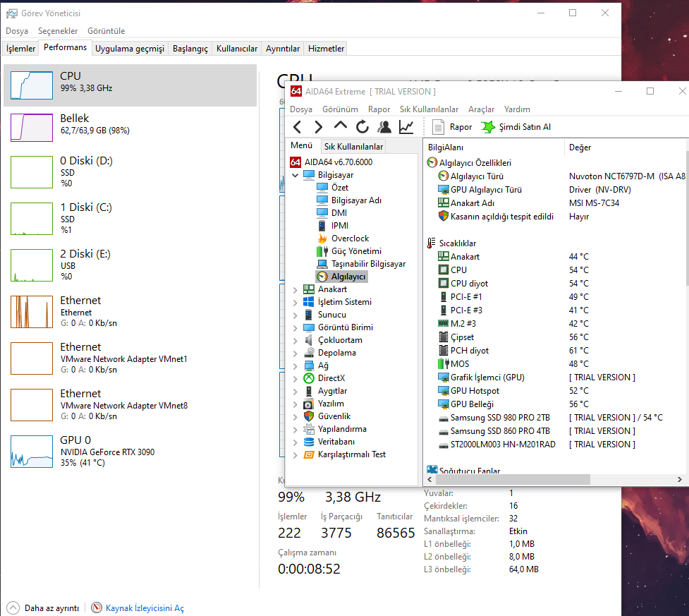The image size is (689, 616).
Task: Select GPU 0 RTX 3090 entry
Action: tap(130, 451)
